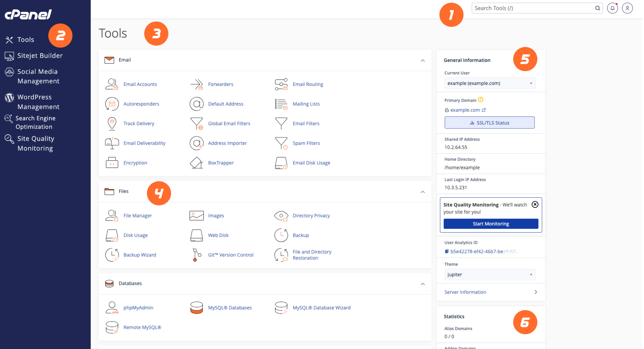Open the user account icon

(627, 8)
